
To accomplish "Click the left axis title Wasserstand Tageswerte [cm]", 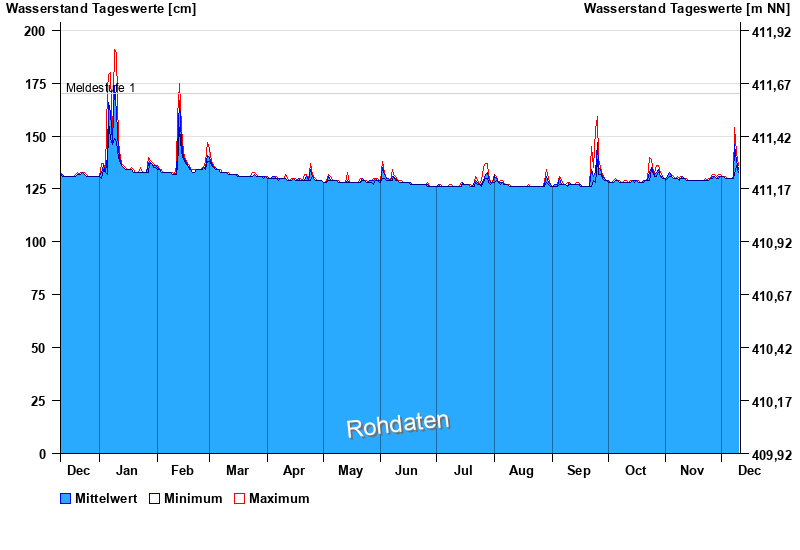I will [x=101, y=9].
